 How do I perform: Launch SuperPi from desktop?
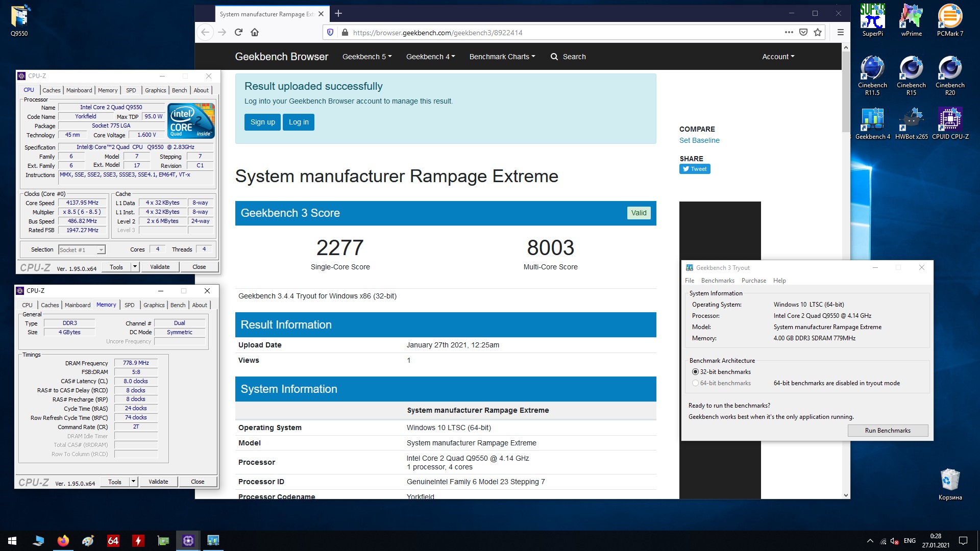pos(872,20)
